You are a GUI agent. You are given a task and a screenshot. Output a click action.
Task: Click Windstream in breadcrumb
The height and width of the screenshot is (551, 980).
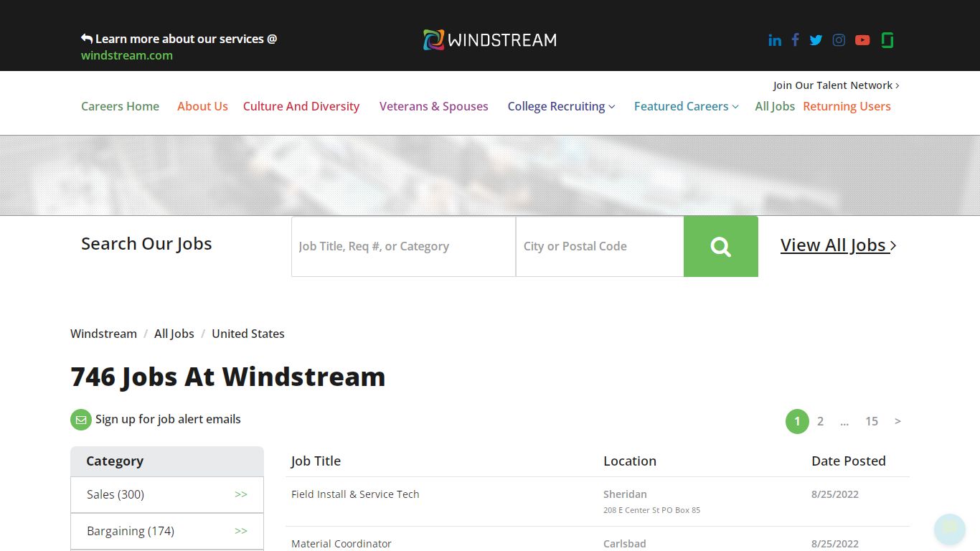[x=103, y=334]
